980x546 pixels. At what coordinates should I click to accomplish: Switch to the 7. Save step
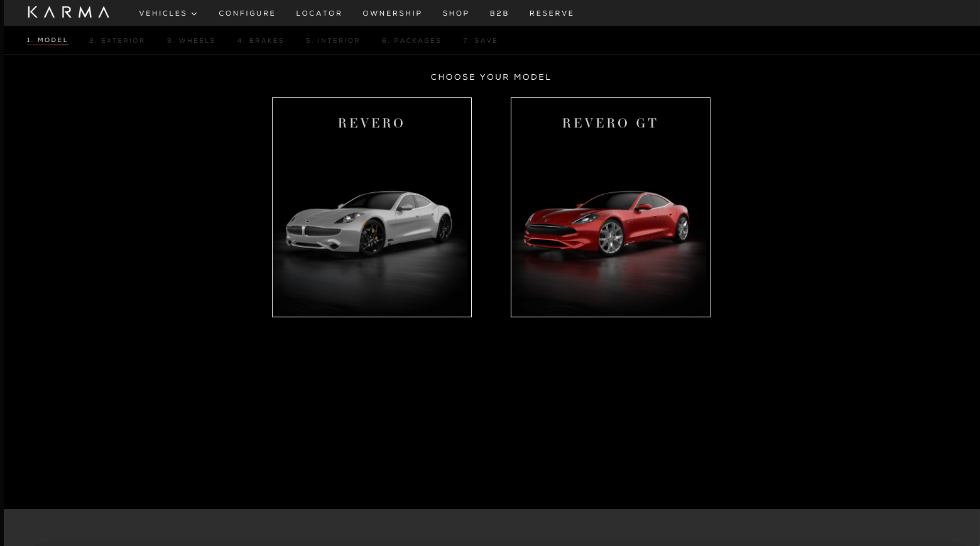[x=481, y=41]
